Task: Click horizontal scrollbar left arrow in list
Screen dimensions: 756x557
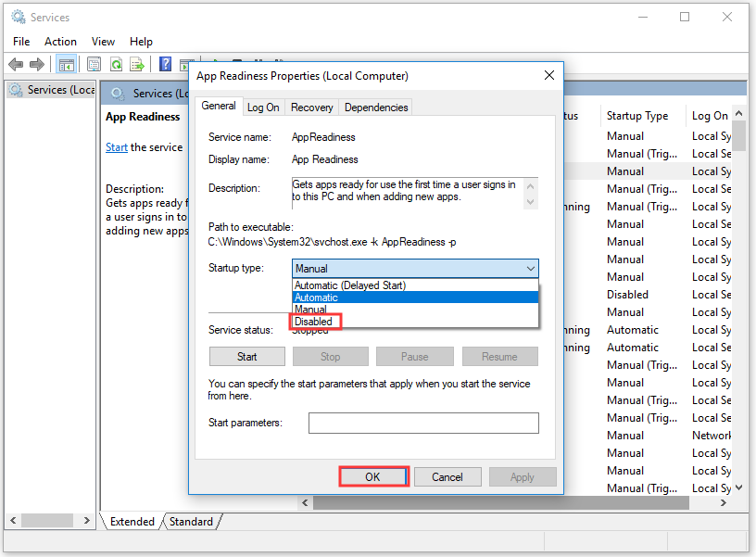Action: point(305,503)
